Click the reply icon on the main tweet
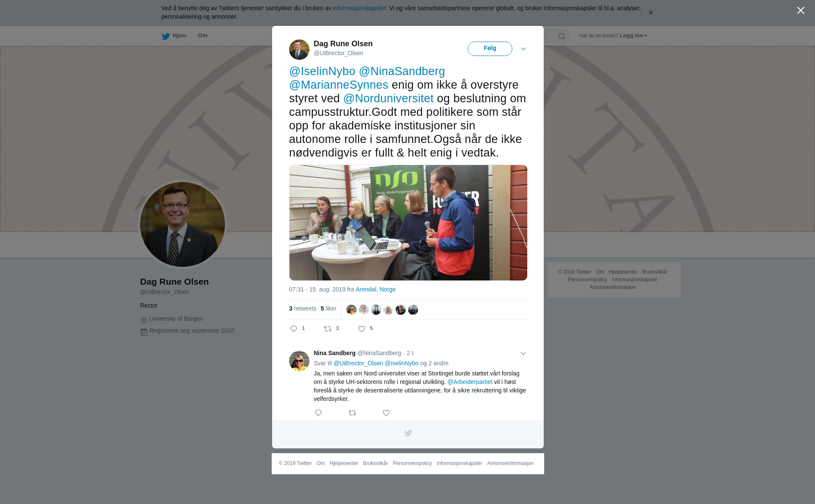 pyautogui.click(x=294, y=329)
